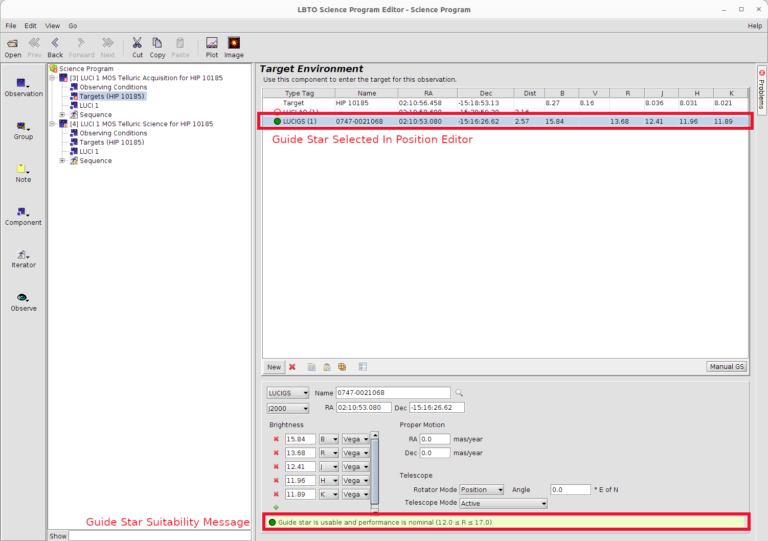Click the magnifier icon beside Name field
The height and width of the screenshot is (541, 768).
tap(460, 393)
